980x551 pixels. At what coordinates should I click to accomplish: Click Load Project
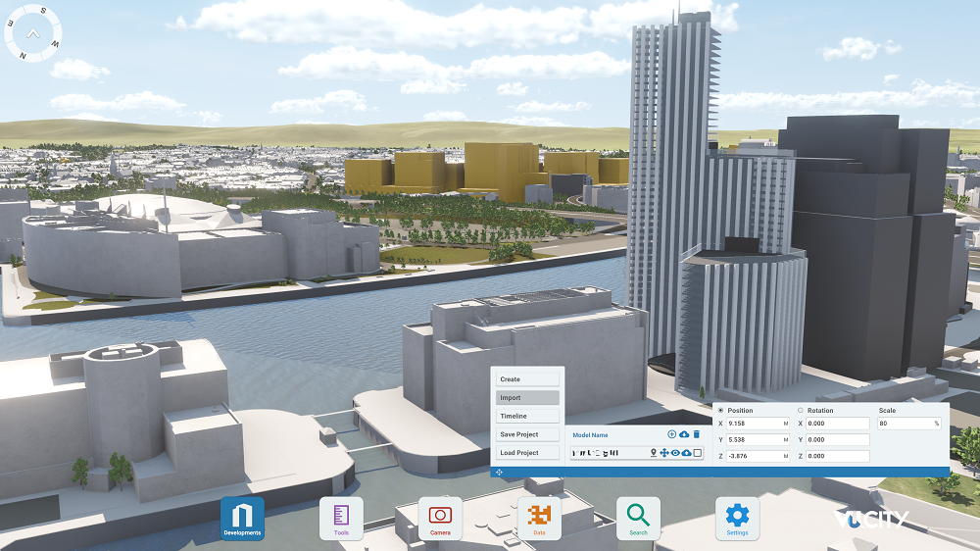tap(527, 452)
